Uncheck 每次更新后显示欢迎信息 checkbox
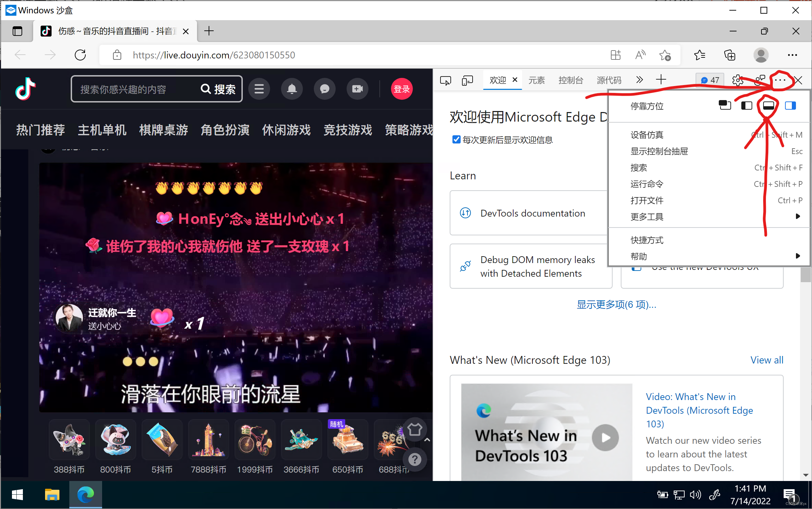Viewport: 812px width, 509px height. coord(456,139)
